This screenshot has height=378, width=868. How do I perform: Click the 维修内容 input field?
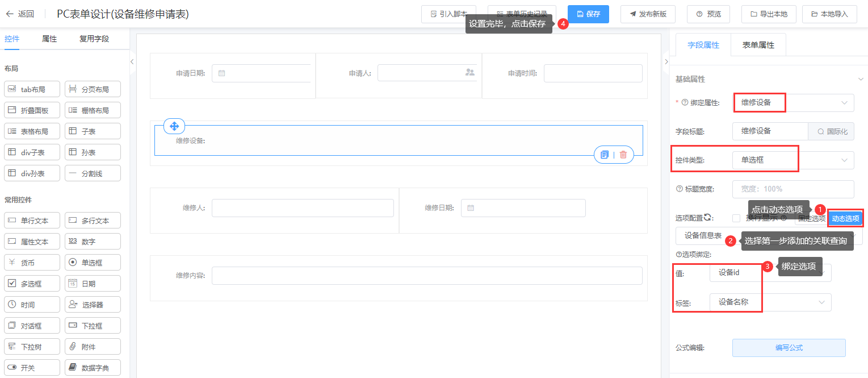[x=427, y=276]
